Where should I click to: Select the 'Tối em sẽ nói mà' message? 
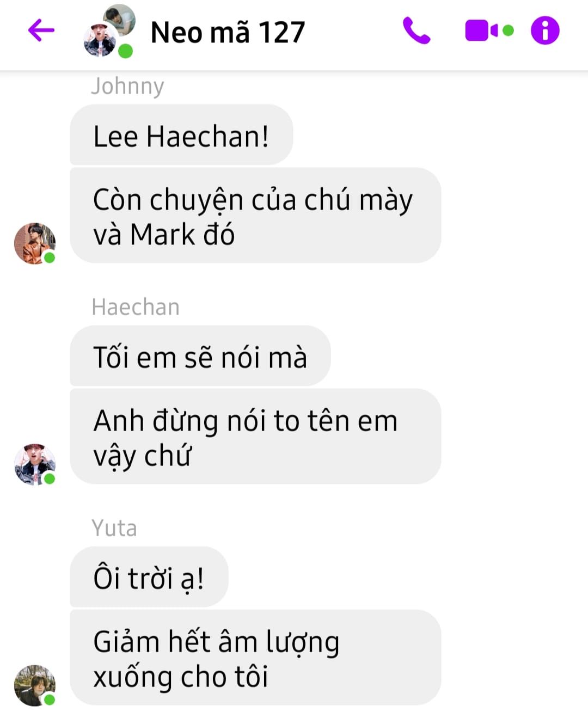click(200, 356)
